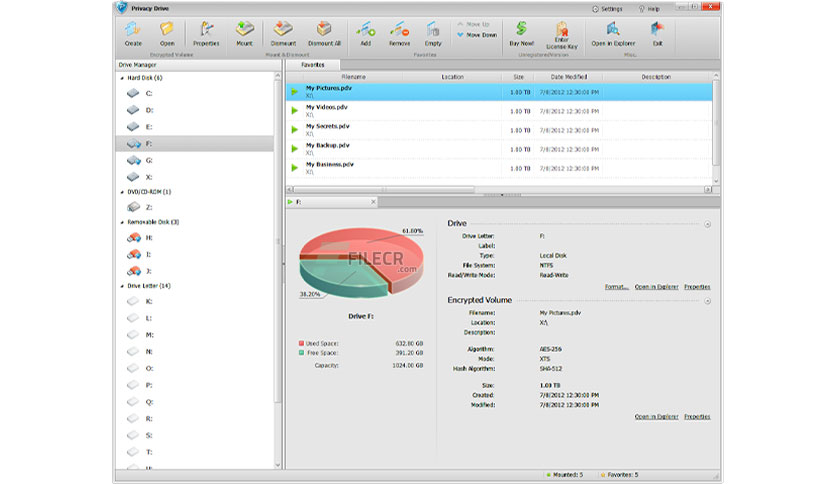The height and width of the screenshot is (484, 836).
Task: Select free drive letter P:
Action: [x=195, y=385]
